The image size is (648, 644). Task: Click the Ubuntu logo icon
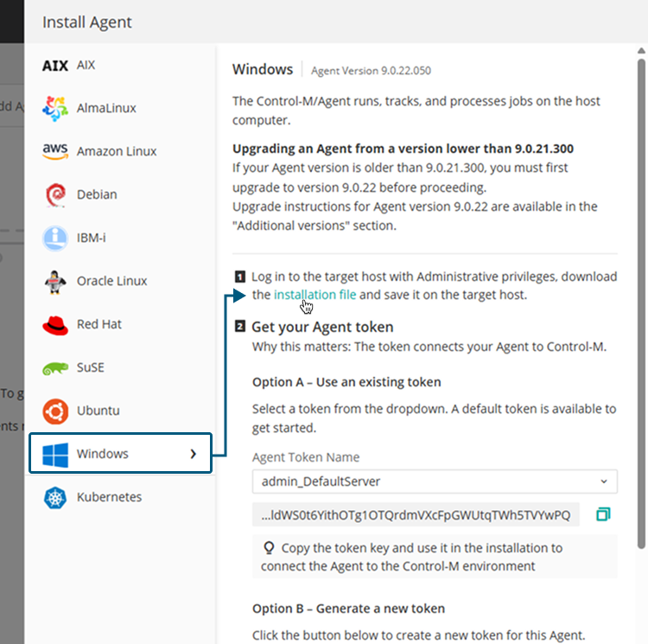pyautogui.click(x=54, y=411)
